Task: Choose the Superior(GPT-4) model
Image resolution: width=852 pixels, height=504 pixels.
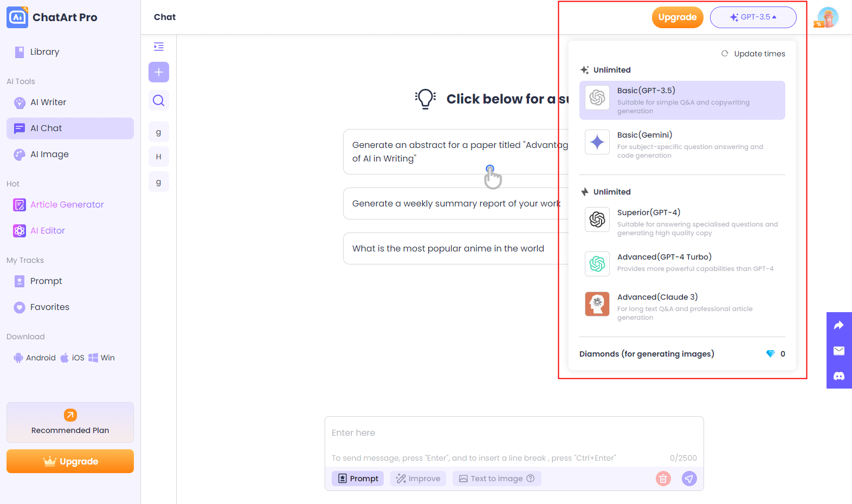Action: pos(682,222)
